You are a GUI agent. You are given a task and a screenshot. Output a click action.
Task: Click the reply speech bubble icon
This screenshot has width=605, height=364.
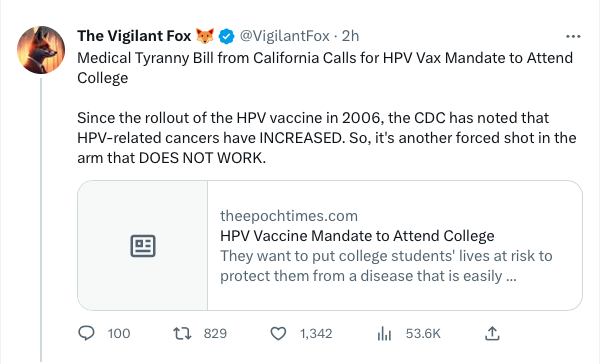[86, 333]
